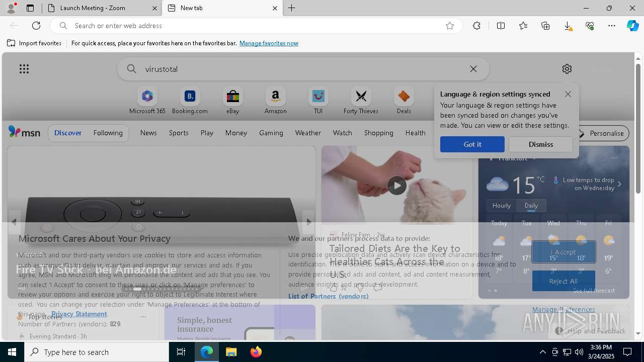Select the Discover tab
This screenshot has height=362, width=644.
pos(68,133)
